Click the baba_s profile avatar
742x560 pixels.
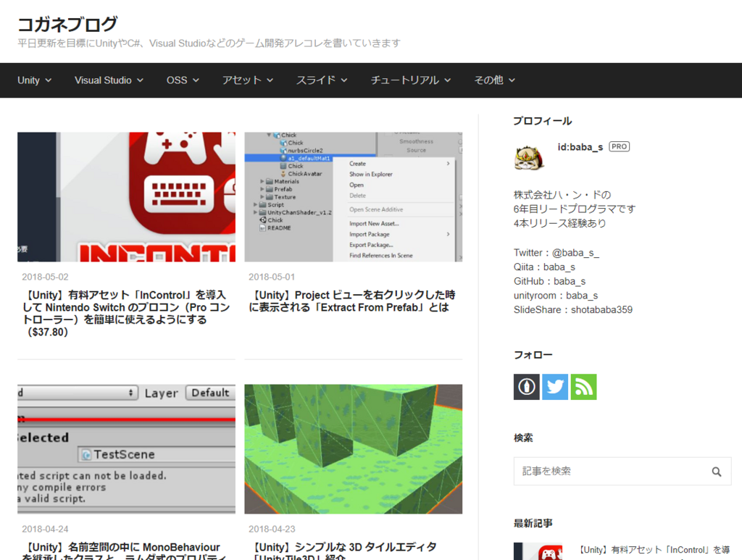click(x=529, y=157)
